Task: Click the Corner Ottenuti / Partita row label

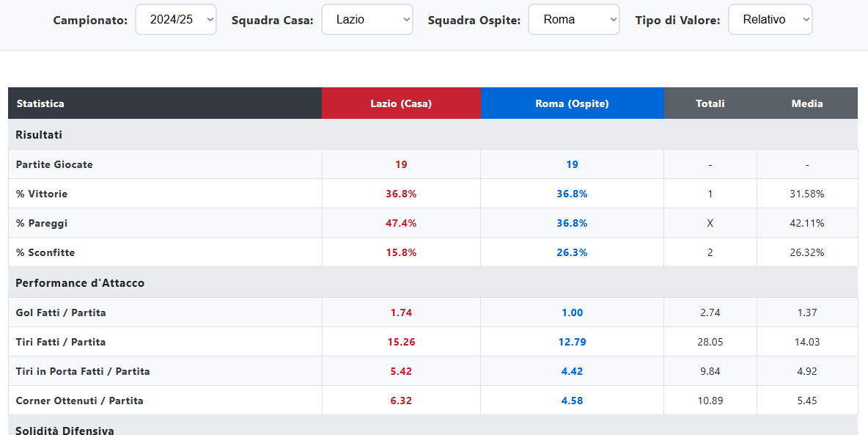Action: click(79, 401)
